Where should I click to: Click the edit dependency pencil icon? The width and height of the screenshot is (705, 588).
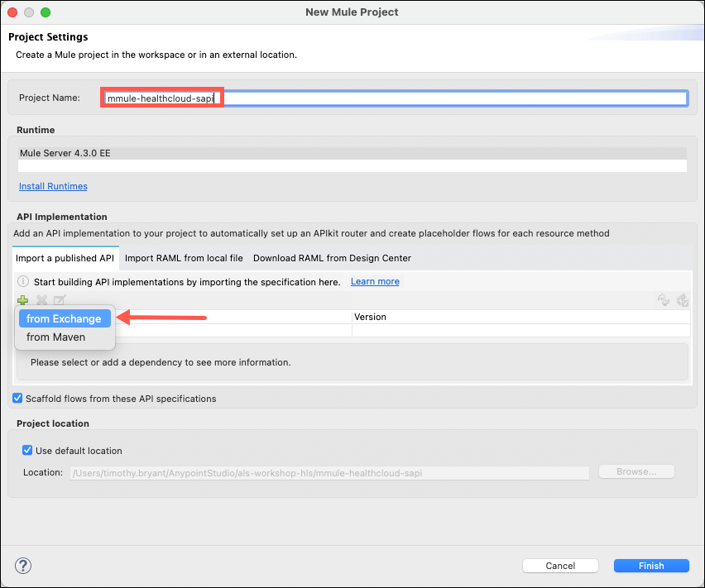click(60, 299)
